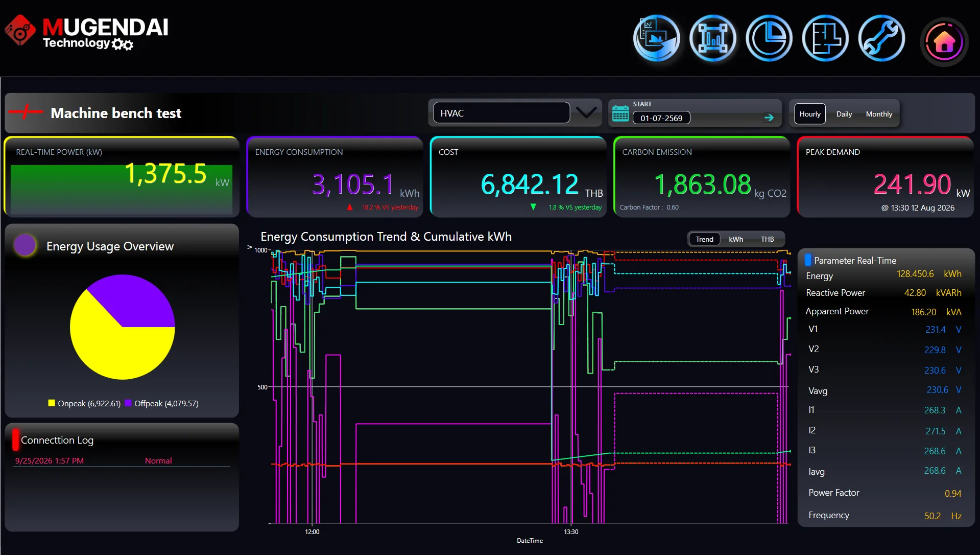
Task: Switch chart to Trend view
Action: 704,239
